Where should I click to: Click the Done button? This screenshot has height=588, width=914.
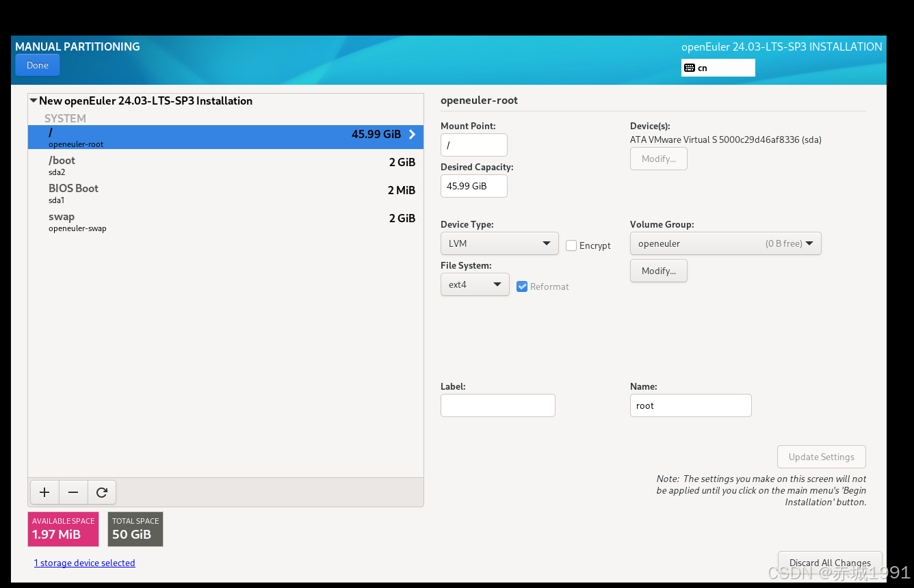point(37,64)
